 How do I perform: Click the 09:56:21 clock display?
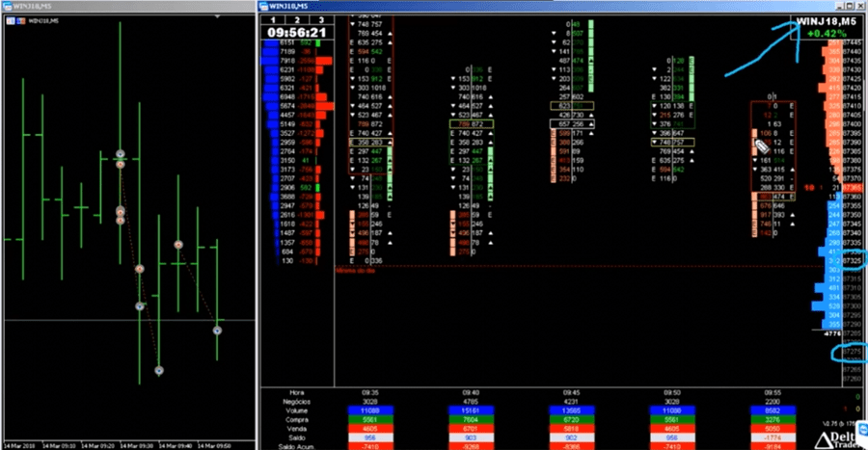point(297,31)
